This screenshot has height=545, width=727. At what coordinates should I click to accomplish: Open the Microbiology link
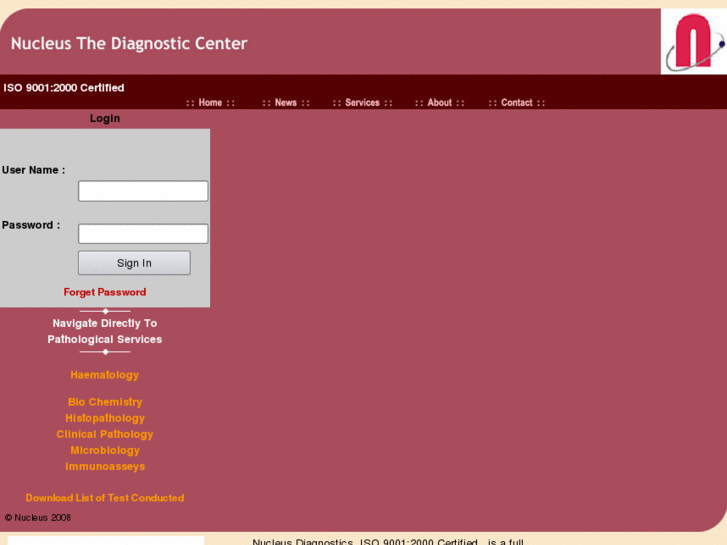tap(105, 450)
